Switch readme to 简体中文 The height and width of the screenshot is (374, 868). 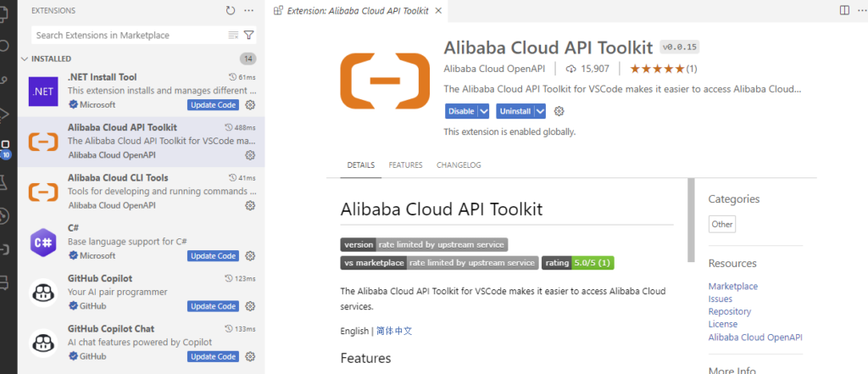click(394, 331)
